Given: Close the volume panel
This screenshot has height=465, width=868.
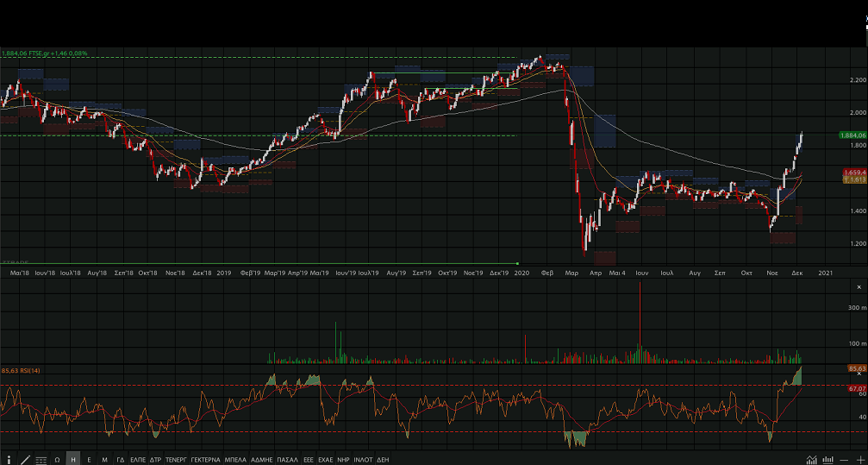Looking at the screenshot, I should [x=859, y=287].
